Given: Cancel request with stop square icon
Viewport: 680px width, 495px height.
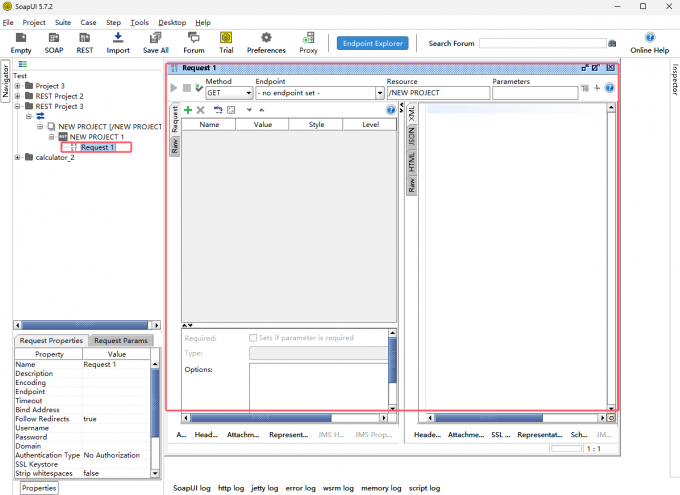Looking at the screenshot, I should (187, 88).
